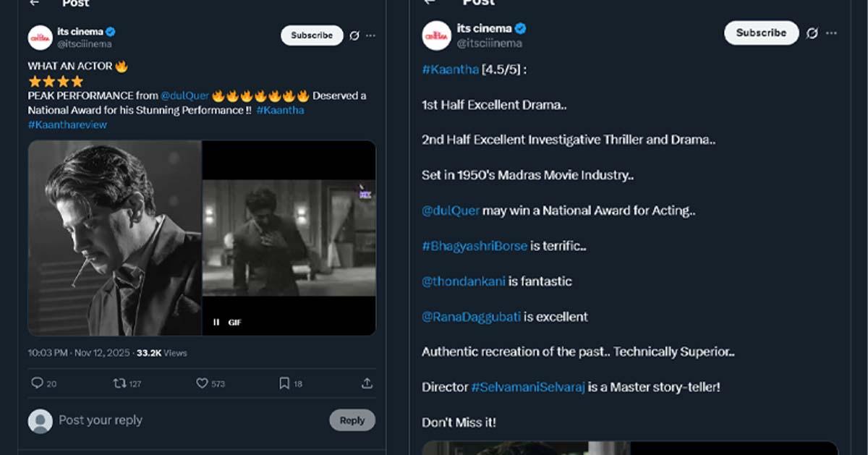
Task: Click Grok icon beside left Subscribe button
Action: [354, 35]
